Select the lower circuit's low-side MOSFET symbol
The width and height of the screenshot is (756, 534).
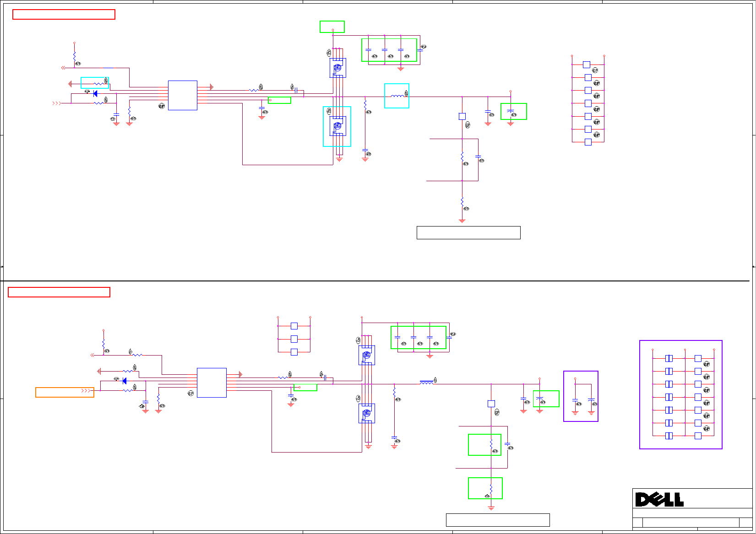pos(367,413)
